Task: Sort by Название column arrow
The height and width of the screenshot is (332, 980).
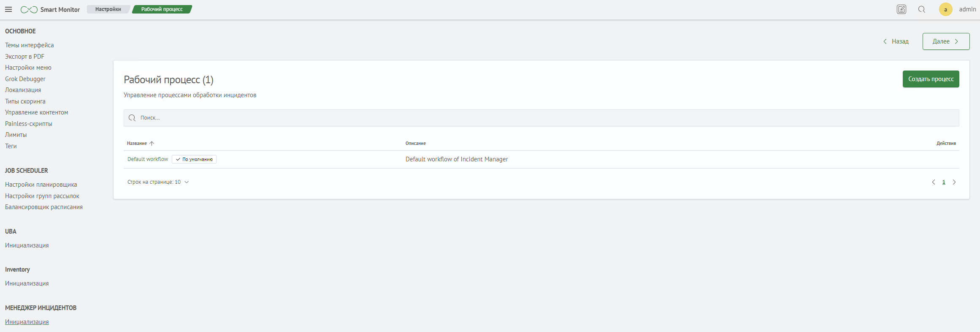Action: [152, 144]
